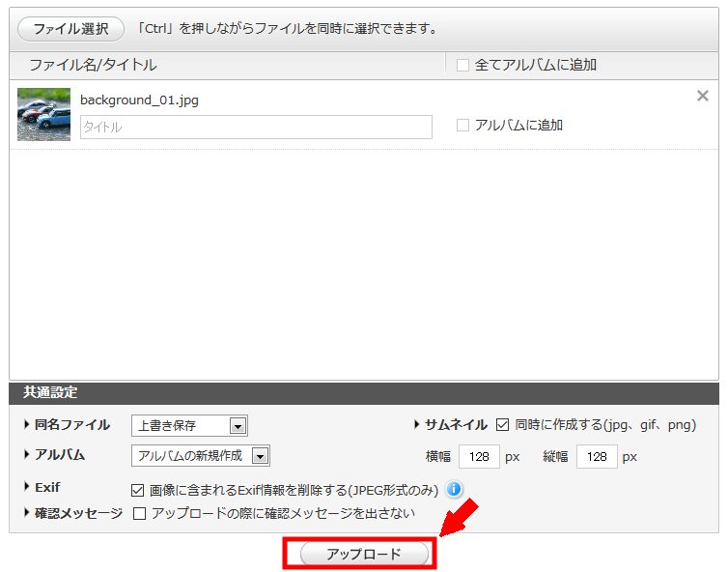This screenshot has height=572, width=728.
Task: Select the background_01.jpg file name
Action: (139, 100)
